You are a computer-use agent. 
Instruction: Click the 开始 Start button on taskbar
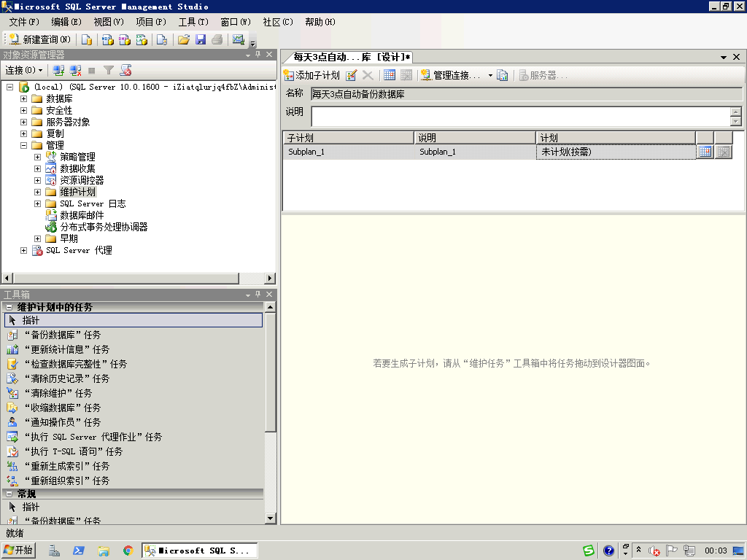point(18,551)
